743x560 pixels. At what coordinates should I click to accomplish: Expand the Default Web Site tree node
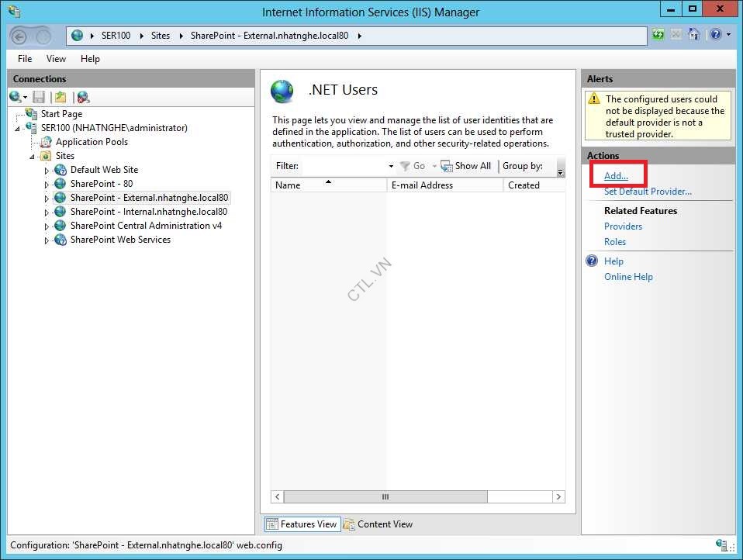point(47,169)
